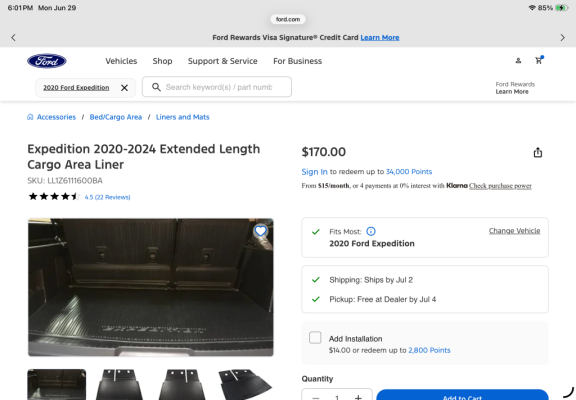The image size is (576, 400).
Task: Click the Ford oval logo
Action: [x=47, y=61]
